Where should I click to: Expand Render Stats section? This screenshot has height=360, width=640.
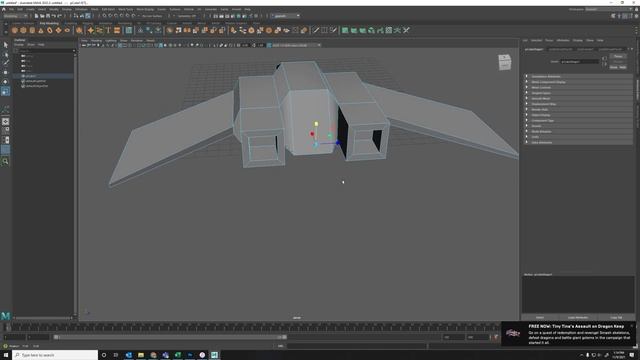[578, 109]
